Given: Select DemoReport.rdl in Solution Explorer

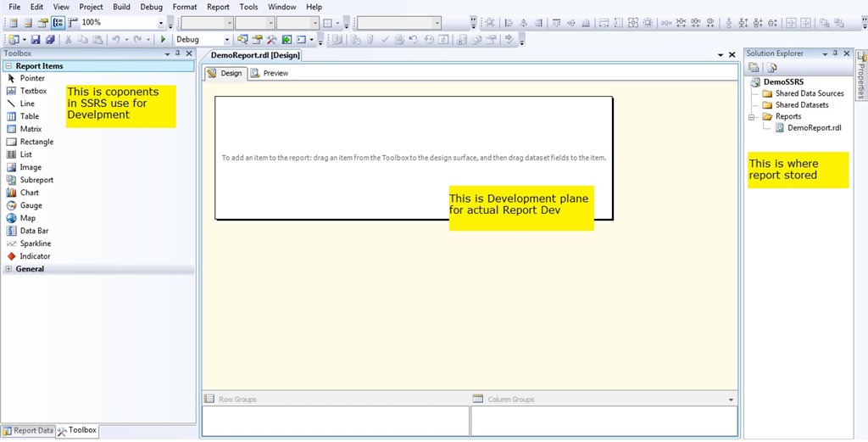Looking at the screenshot, I should click(814, 128).
